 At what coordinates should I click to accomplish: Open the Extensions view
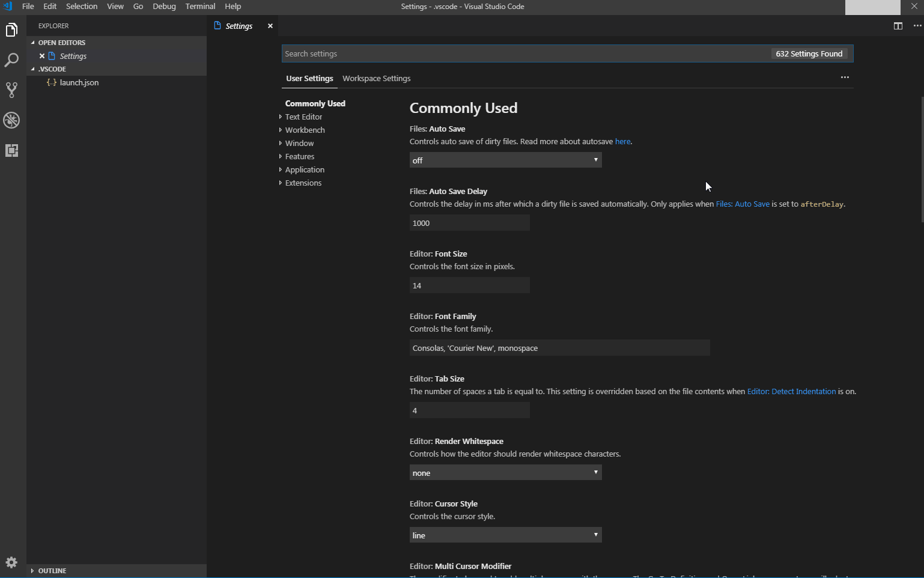(11, 150)
